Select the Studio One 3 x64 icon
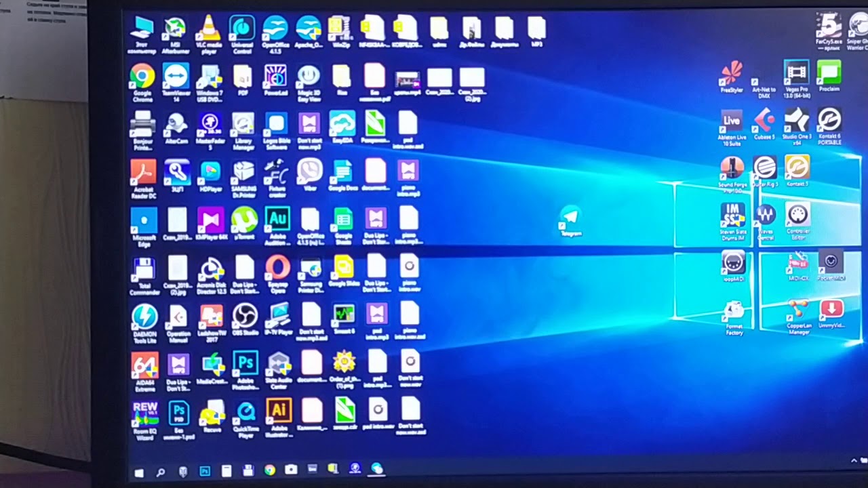 pos(797,127)
